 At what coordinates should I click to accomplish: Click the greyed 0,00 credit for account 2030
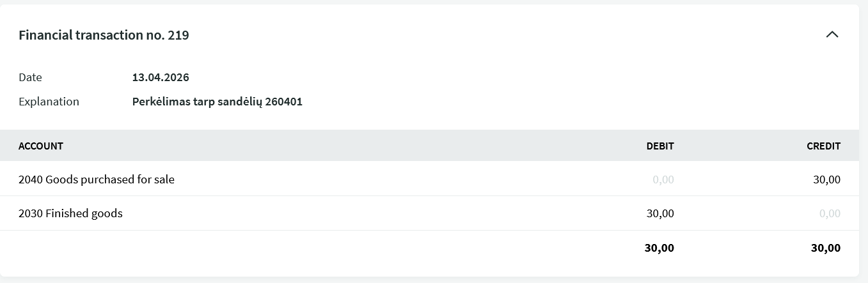click(830, 213)
